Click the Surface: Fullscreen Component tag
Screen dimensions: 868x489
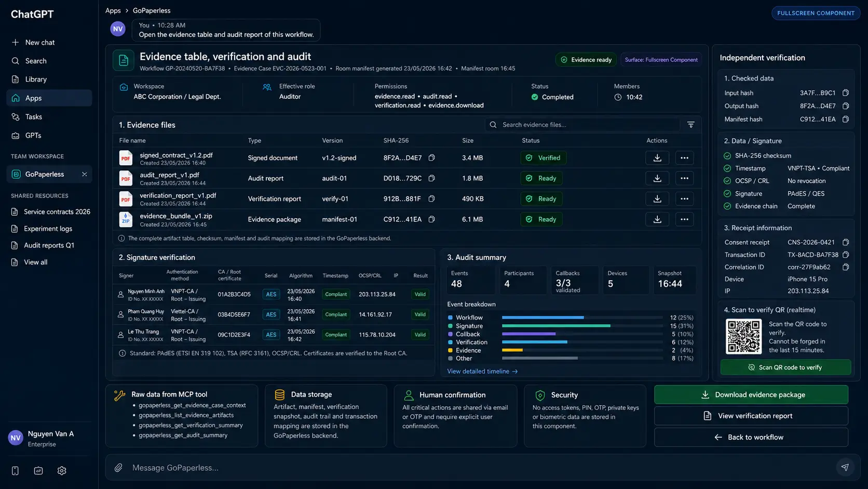tap(661, 60)
